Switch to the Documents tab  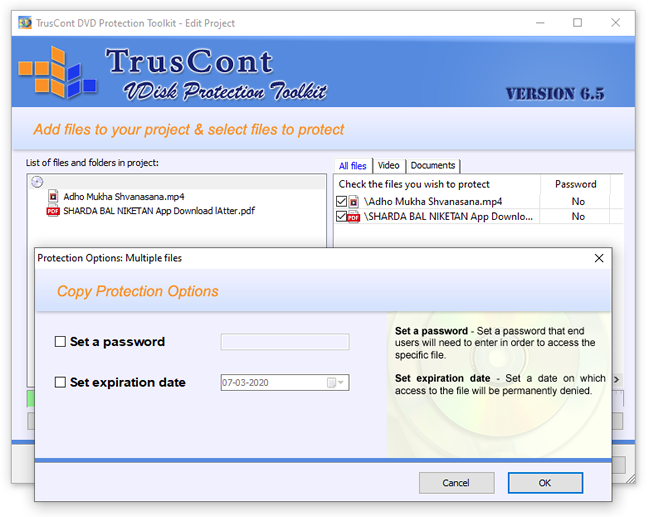pos(433,166)
